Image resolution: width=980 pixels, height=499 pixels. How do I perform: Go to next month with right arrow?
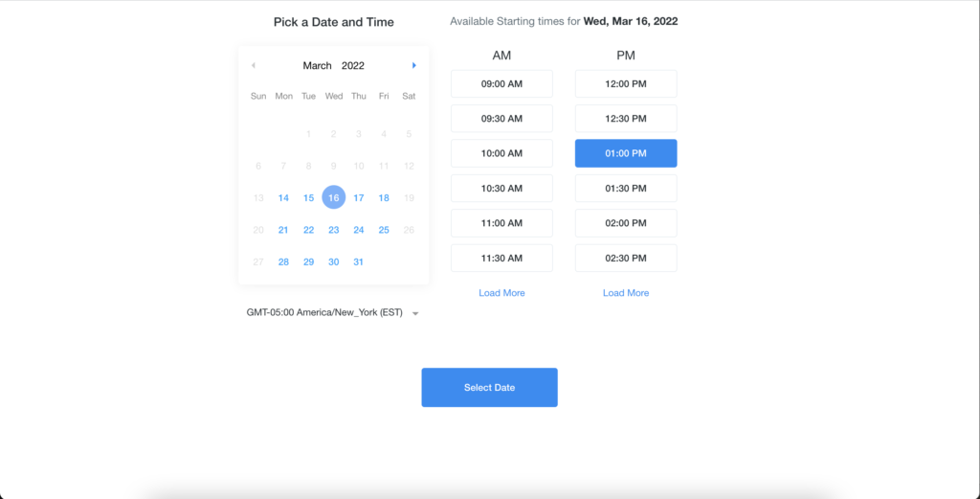coord(413,66)
